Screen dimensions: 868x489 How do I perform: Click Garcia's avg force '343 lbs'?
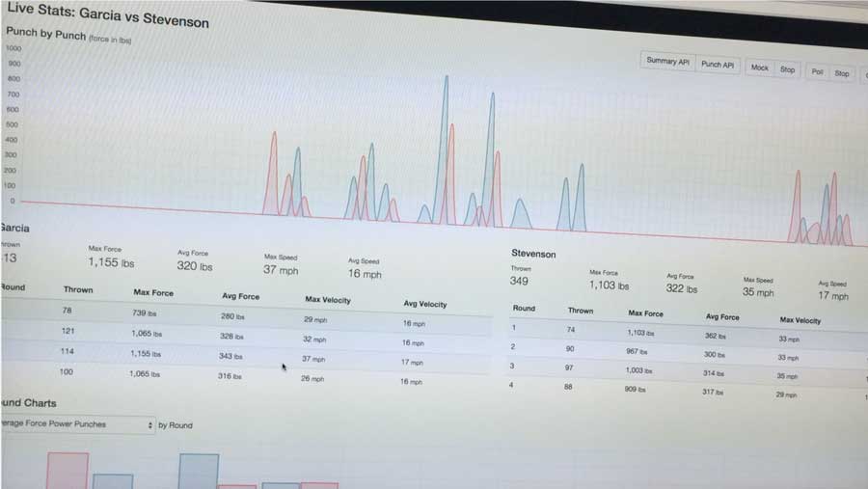(231, 356)
